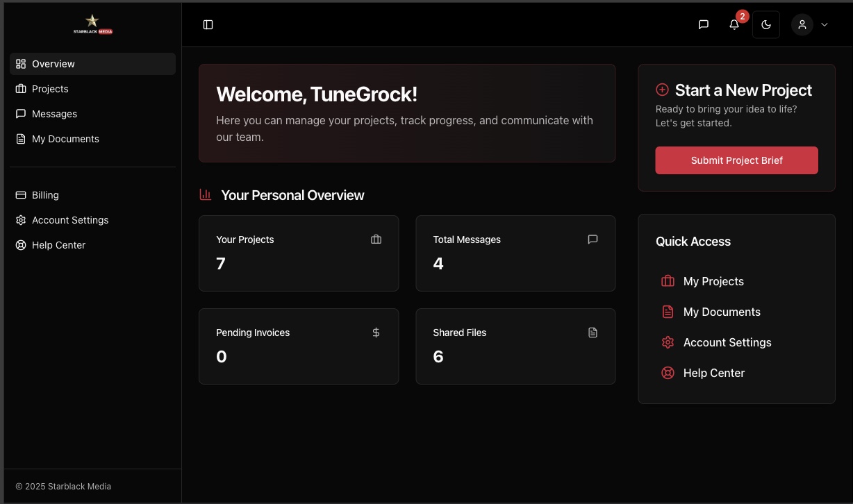Click the user avatar icon
The width and height of the screenshot is (853, 504).
(802, 24)
